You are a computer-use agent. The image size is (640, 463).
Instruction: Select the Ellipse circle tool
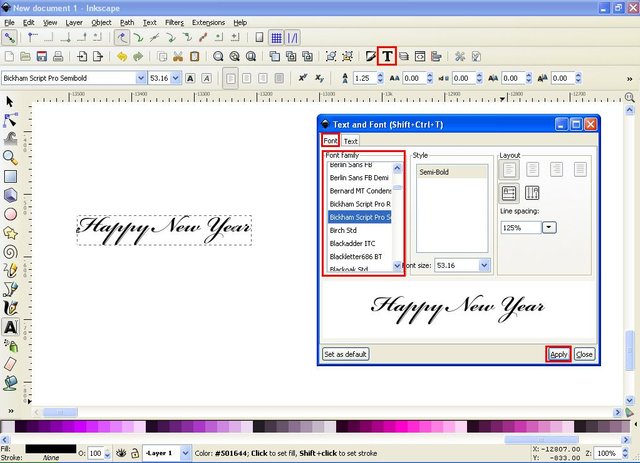click(10, 214)
